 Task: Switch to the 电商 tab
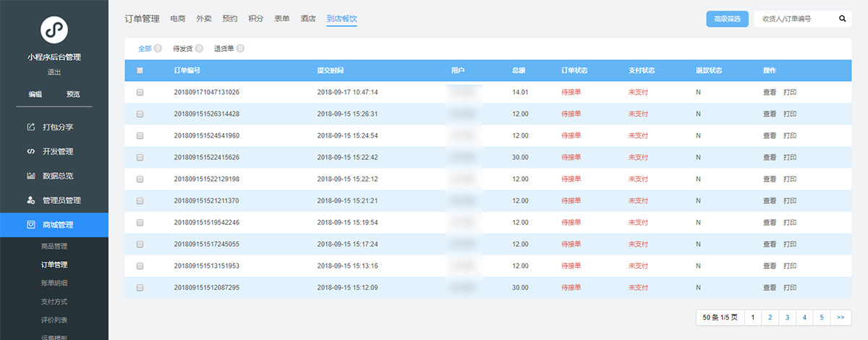click(x=178, y=19)
